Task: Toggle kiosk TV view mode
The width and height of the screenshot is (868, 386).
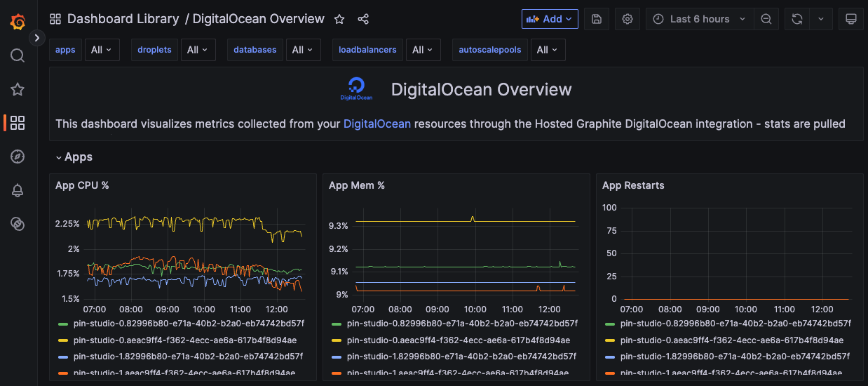Action: [x=851, y=19]
